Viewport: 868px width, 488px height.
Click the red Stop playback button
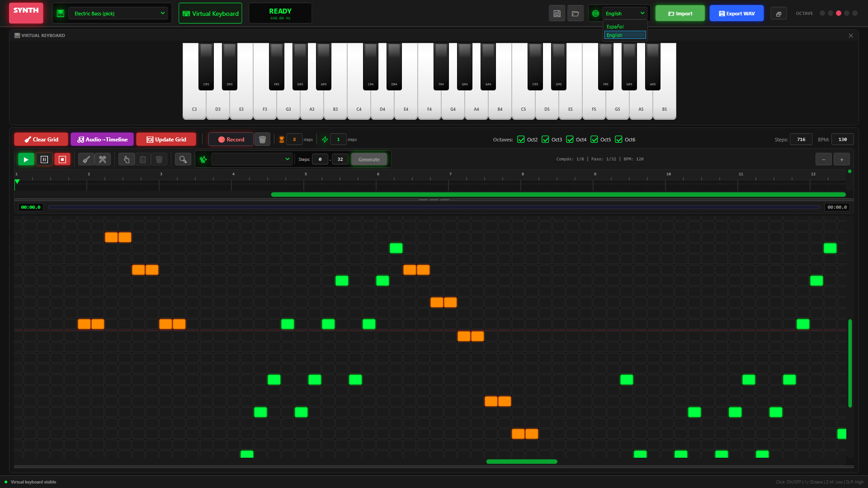62,159
